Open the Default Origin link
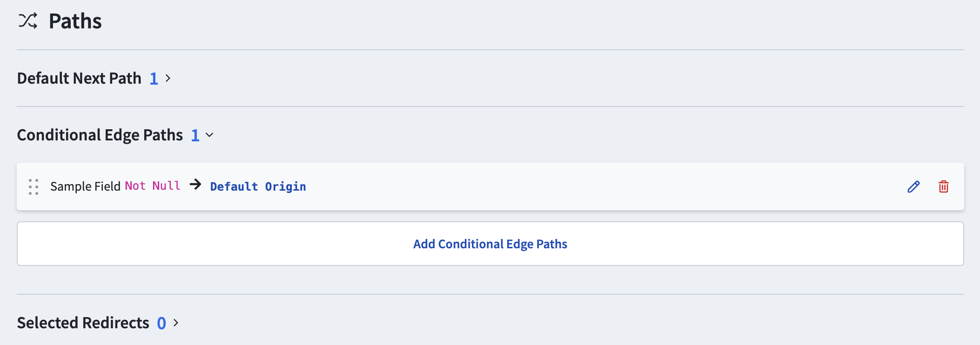Screen dimensions: 980x345 click(x=258, y=186)
